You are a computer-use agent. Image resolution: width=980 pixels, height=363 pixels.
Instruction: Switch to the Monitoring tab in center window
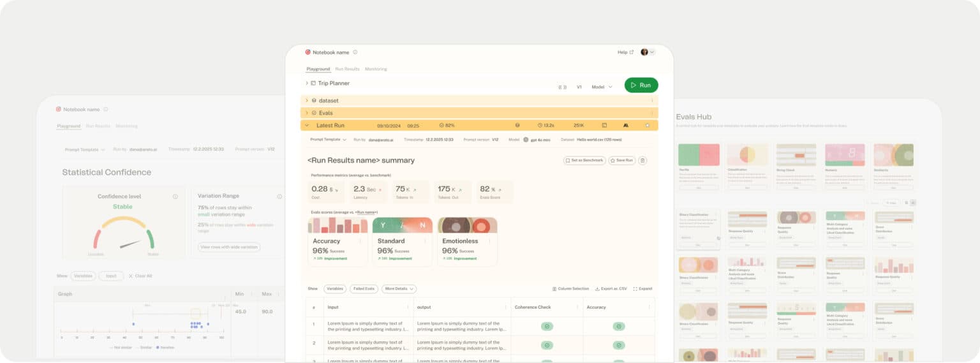click(x=376, y=69)
